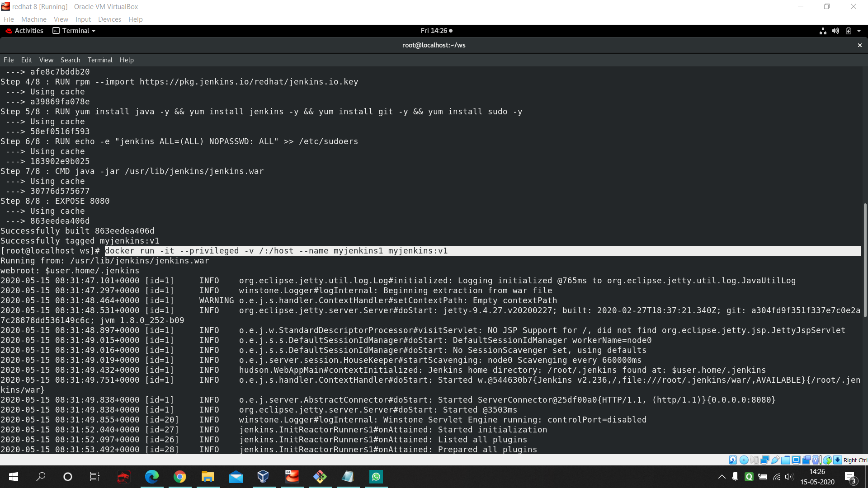This screenshot has width=868, height=488.
Task: Click the 'Step 8/8 : EXPOSE 8080' line
Action: (55, 201)
